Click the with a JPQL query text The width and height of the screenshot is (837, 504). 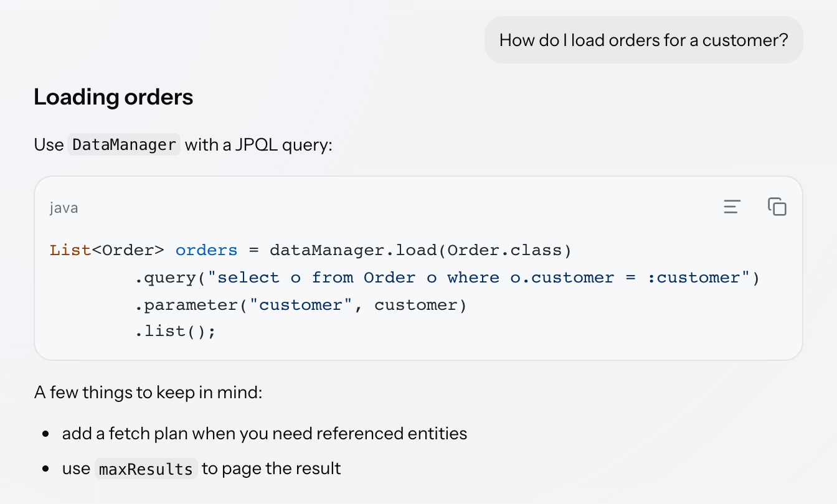click(259, 145)
